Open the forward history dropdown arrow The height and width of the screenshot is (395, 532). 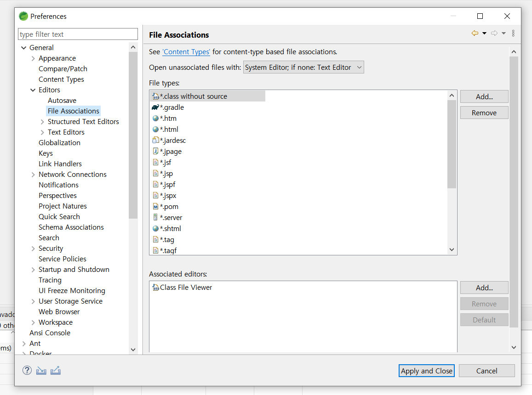504,33
